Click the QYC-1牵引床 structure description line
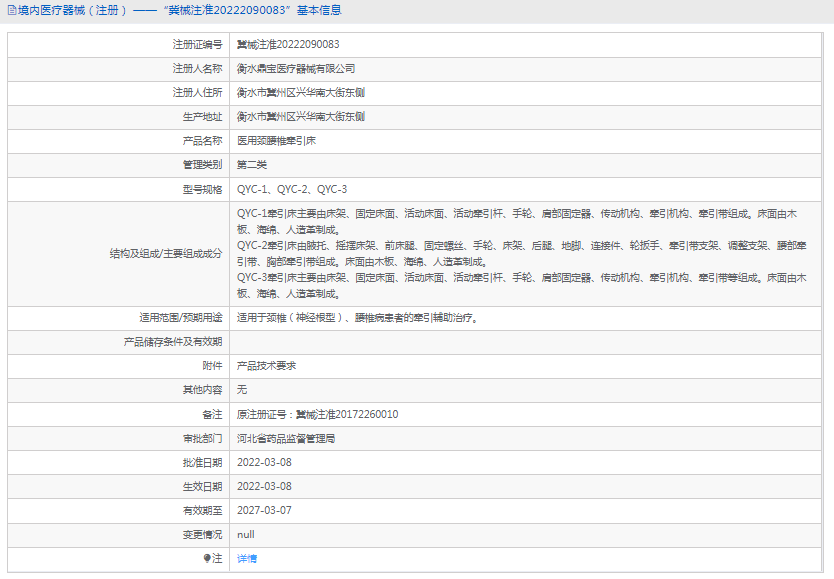 [517, 221]
